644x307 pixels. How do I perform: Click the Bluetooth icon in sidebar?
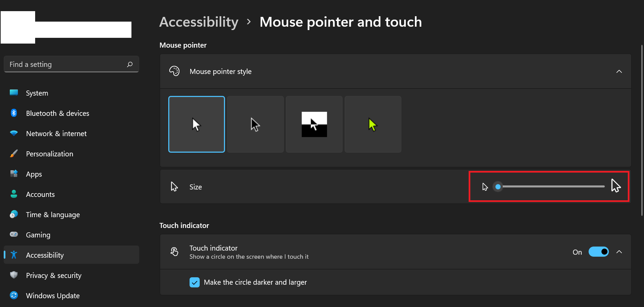pos(14,113)
